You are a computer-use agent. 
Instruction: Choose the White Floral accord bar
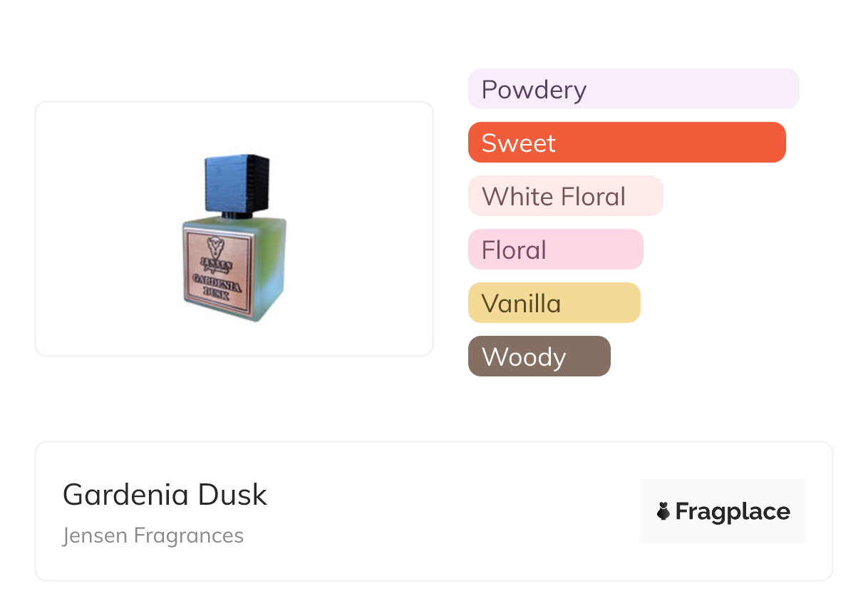tap(565, 196)
